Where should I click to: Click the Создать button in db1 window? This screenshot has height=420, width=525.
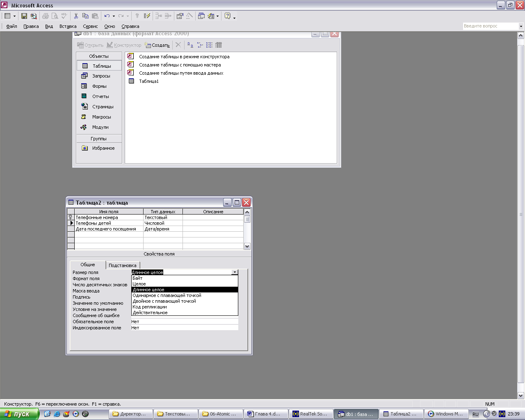(x=157, y=45)
